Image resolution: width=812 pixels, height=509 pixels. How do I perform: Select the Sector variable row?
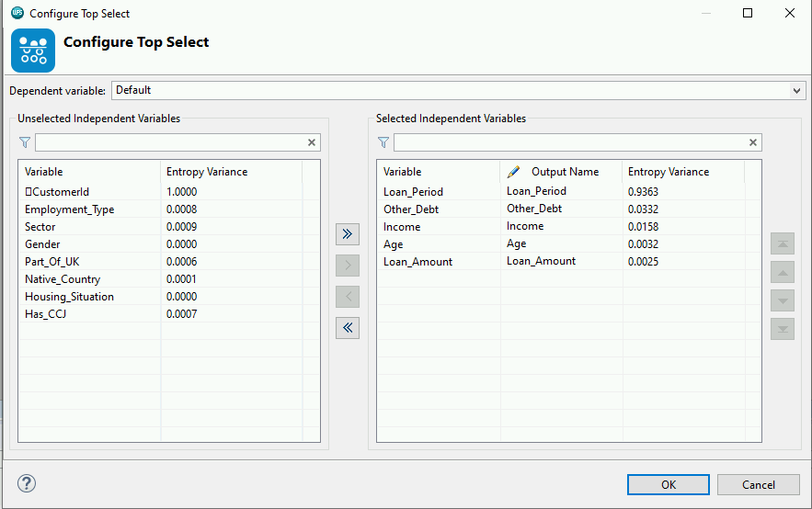[169, 227]
